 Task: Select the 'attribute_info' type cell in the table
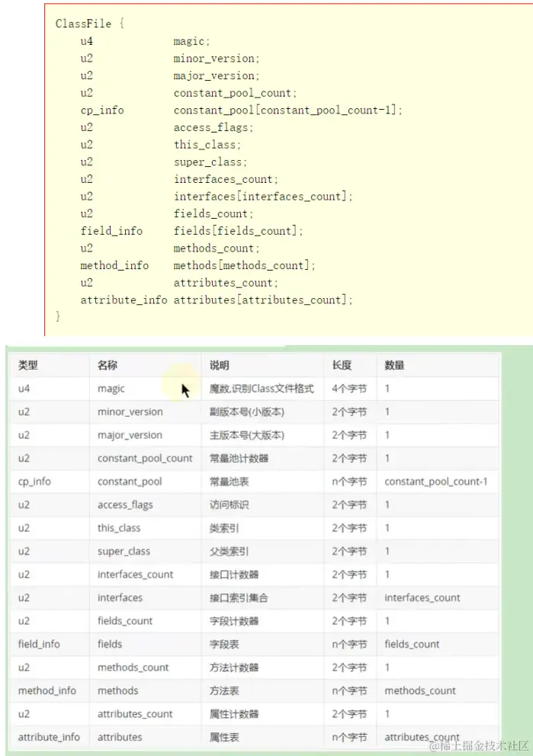coord(49,737)
